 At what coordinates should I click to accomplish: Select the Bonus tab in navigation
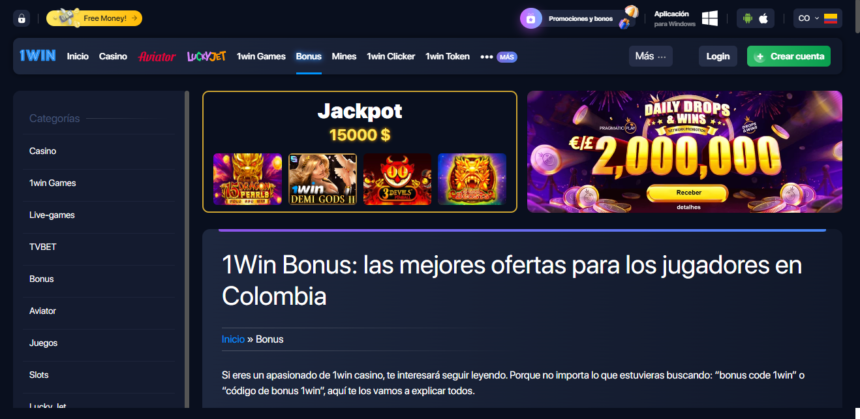click(309, 56)
